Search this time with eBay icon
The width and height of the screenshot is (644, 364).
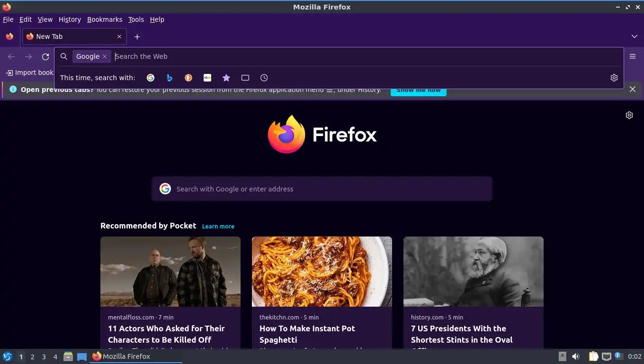pyautogui.click(x=207, y=78)
